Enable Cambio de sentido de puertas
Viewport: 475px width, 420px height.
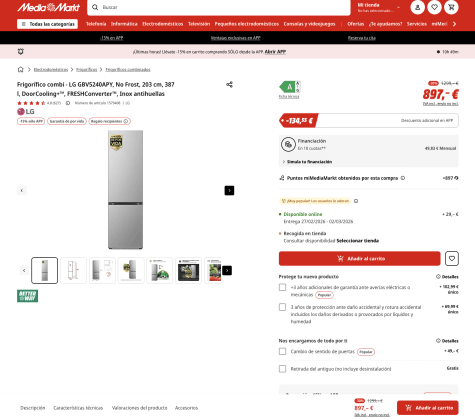(282, 351)
